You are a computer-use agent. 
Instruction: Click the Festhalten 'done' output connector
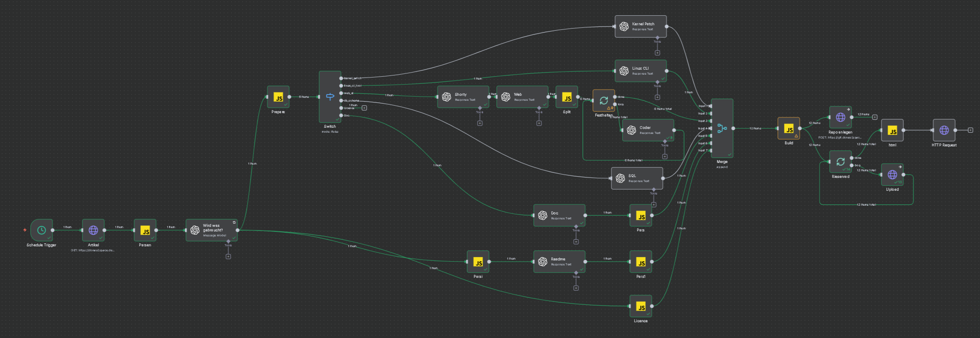point(615,97)
